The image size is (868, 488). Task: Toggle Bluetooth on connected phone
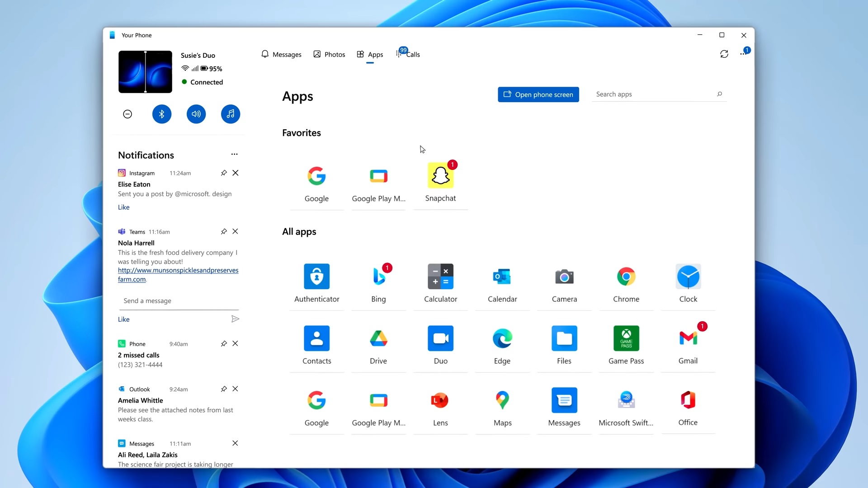161,114
